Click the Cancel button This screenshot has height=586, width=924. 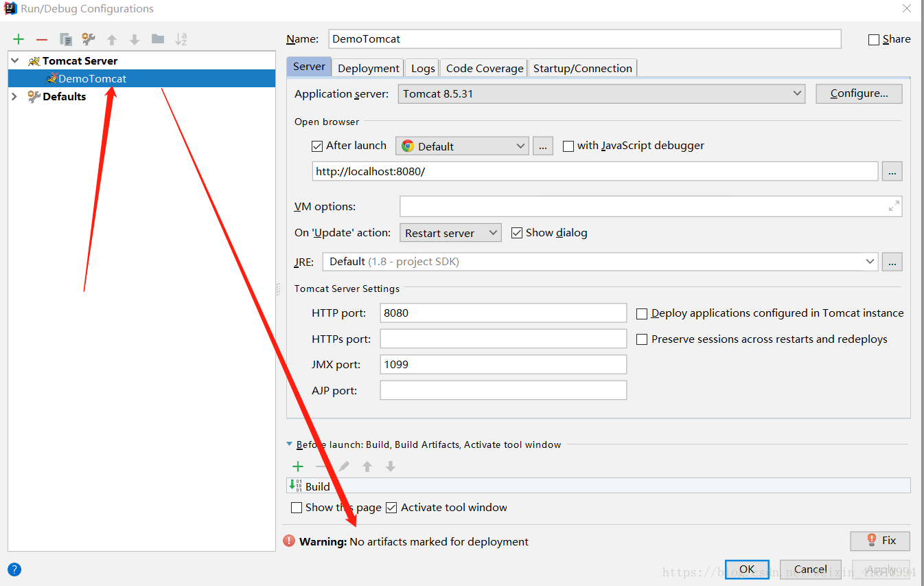[810, 570]
